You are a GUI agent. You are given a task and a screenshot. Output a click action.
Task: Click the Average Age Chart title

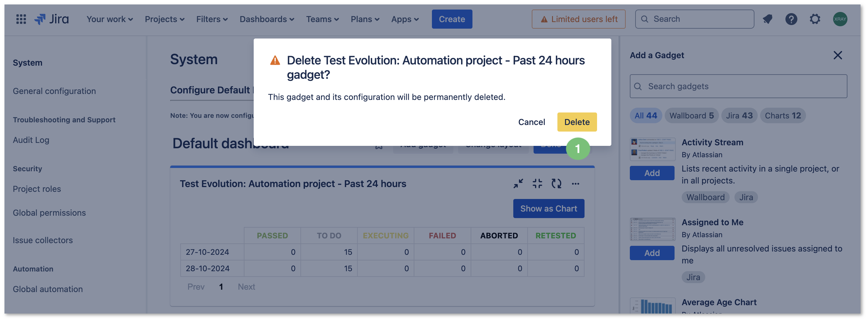coord(719,302)
